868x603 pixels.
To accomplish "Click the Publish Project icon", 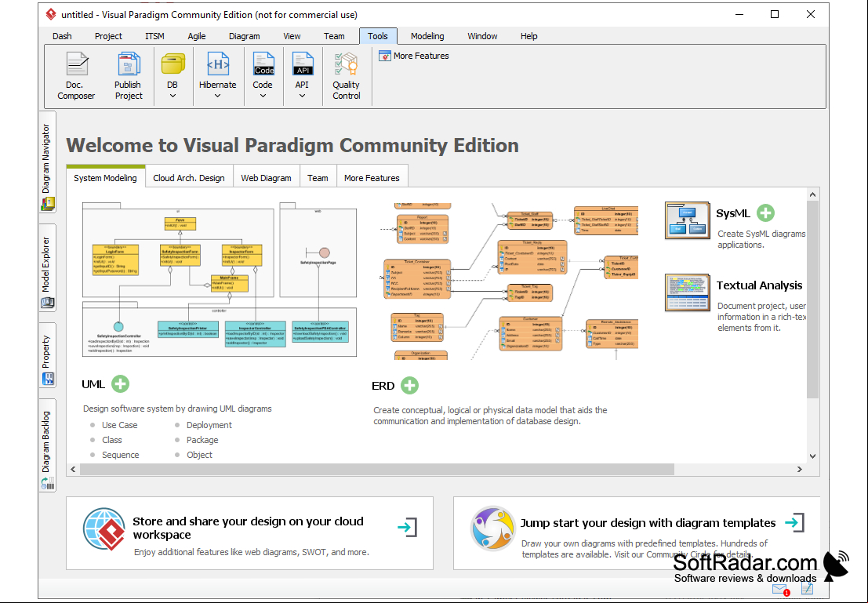I will click(129, 64).
